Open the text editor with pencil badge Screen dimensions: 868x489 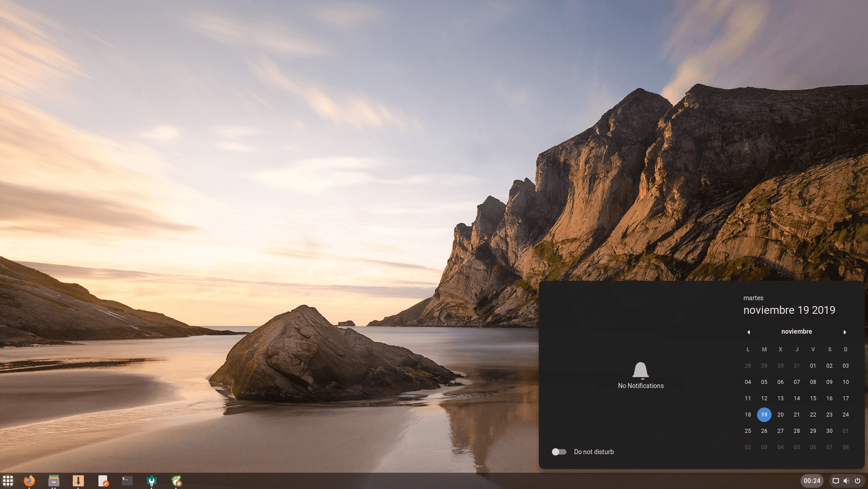coord(103,480)
